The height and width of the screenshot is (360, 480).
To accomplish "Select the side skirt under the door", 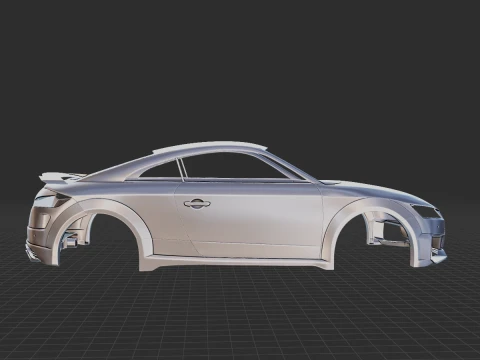I will pyautogui.click(x=236, y=262).
